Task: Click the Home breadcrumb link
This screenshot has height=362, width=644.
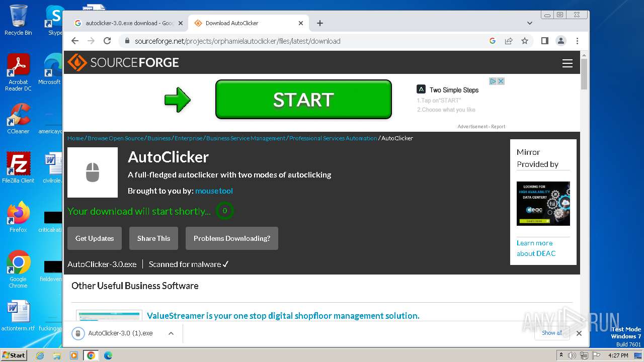Action: (x=75, y=138)
